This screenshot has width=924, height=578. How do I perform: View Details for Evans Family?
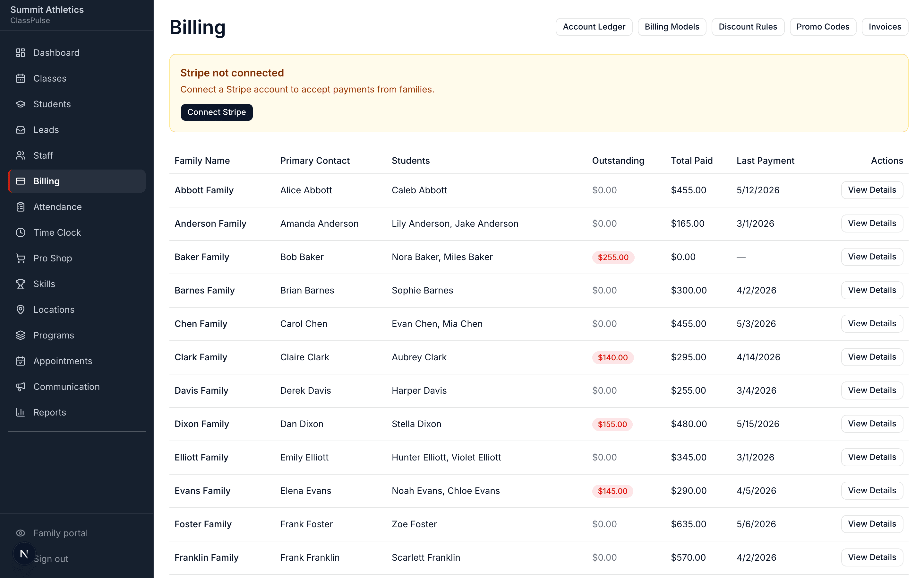coord(872,490)
